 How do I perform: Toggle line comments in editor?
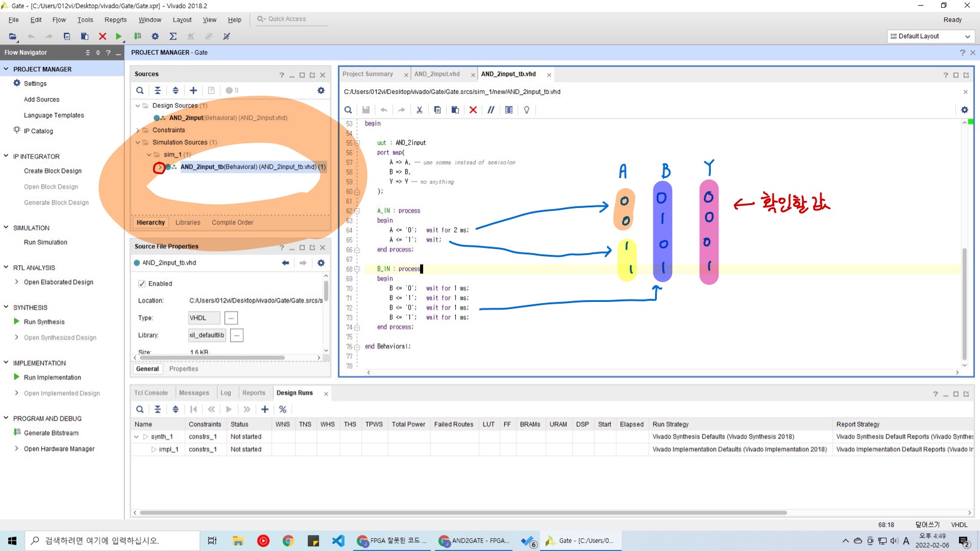pos(491,110)
